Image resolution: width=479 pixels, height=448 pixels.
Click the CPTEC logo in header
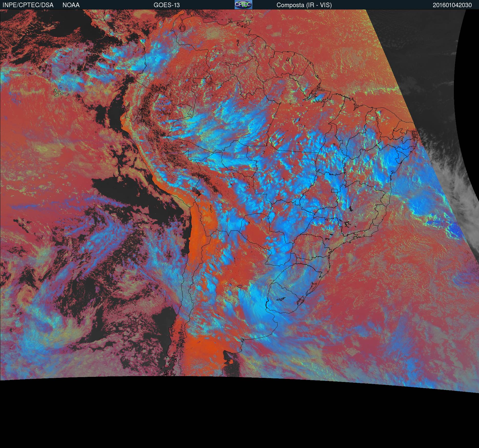point(243,5)
